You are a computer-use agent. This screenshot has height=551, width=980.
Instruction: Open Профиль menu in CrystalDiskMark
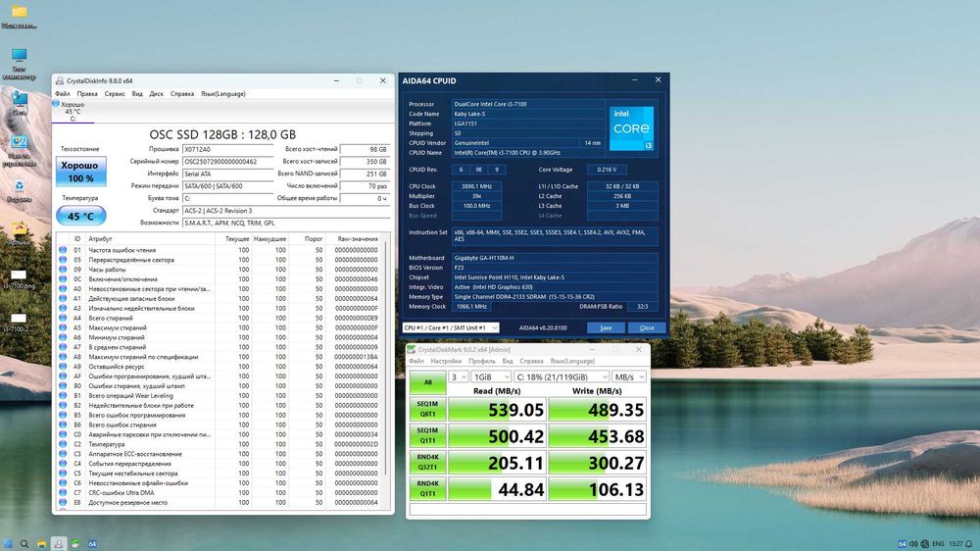pos(482,361)
